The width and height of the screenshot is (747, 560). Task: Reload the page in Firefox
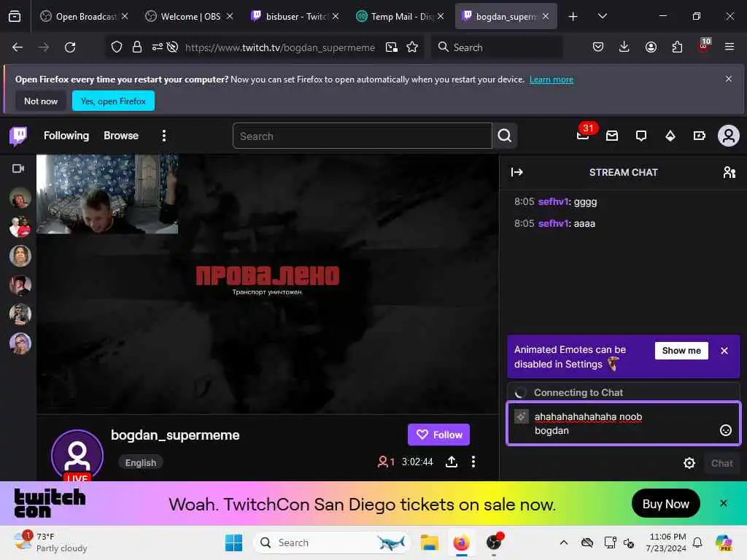[70, 47]
